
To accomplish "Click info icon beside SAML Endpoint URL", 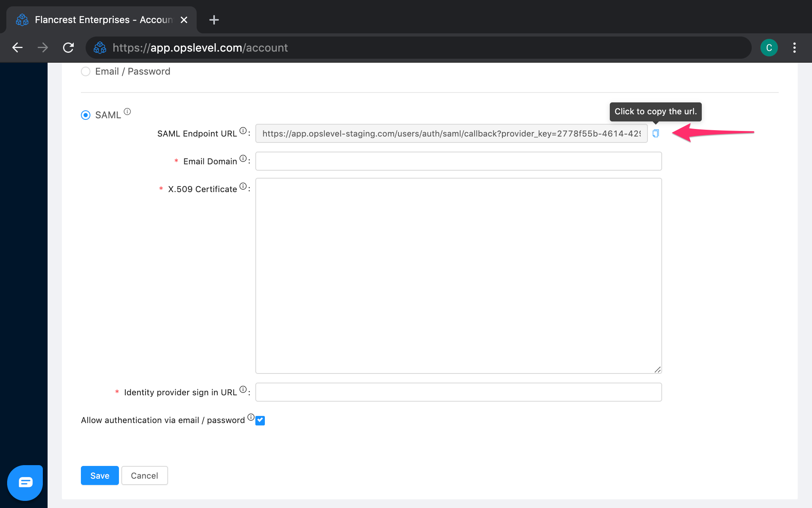I will 243,131.
